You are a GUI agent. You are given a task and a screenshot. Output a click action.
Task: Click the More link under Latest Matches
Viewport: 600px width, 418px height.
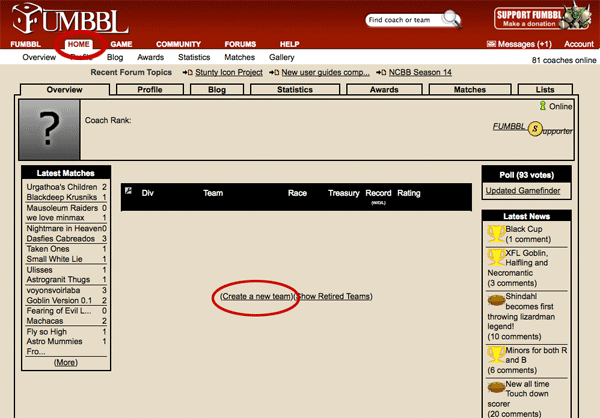tap(66, 362)
